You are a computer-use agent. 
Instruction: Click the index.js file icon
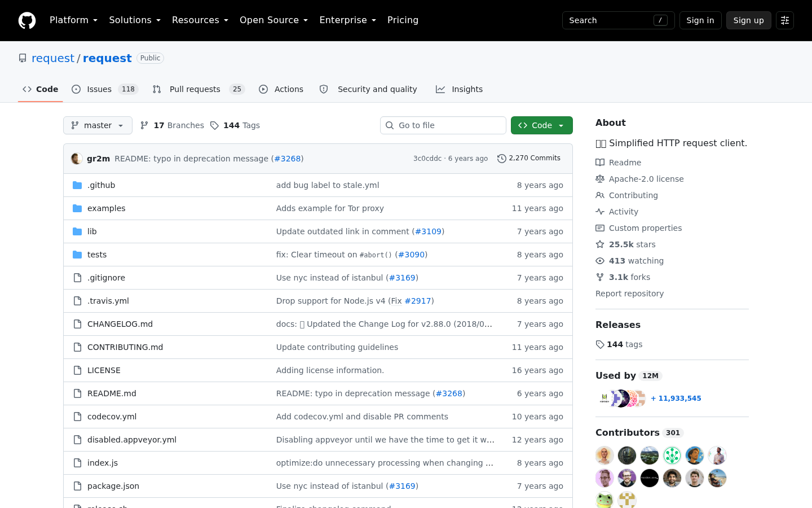pos(77,463)
